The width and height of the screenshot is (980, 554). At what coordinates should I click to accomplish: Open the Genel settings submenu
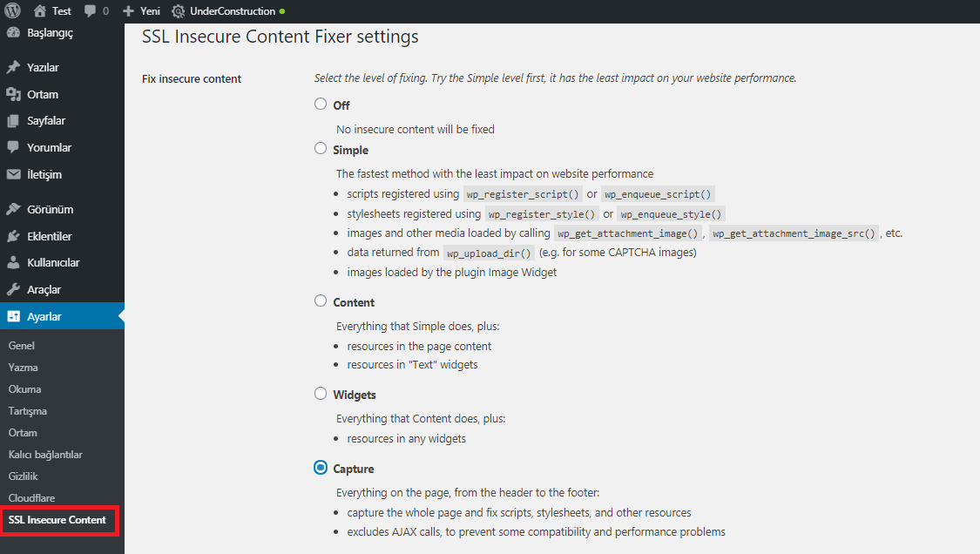tap(21, 345)
